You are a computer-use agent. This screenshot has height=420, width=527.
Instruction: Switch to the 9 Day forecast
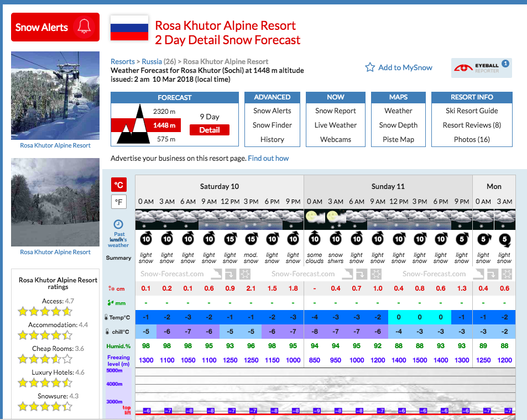coord(210,117)
